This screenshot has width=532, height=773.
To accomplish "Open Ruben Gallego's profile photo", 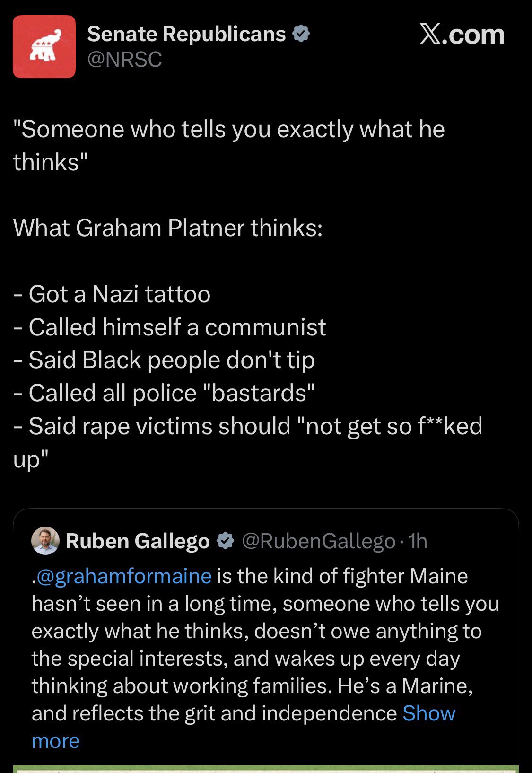I will [x=45, y=540].
